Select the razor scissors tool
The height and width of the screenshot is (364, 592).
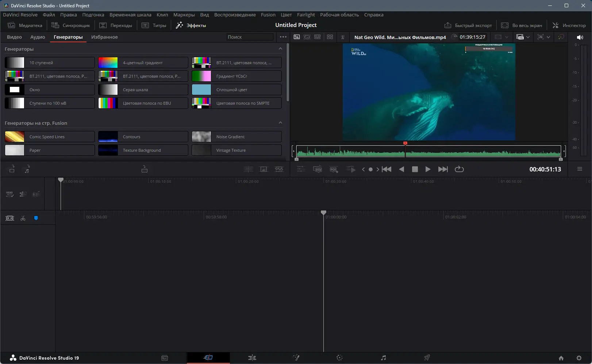coord(23,218)
